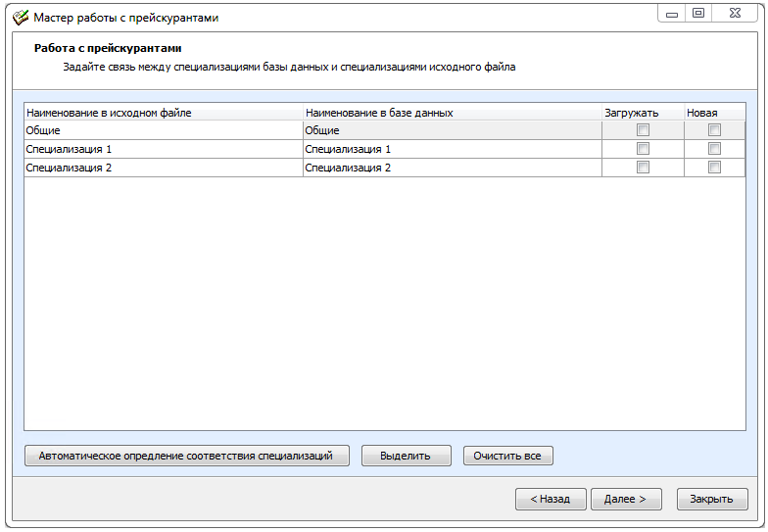768x532 pixels.
Task: Enable Загружать checkbox for Специализация 2
Action: pos(643,168)
